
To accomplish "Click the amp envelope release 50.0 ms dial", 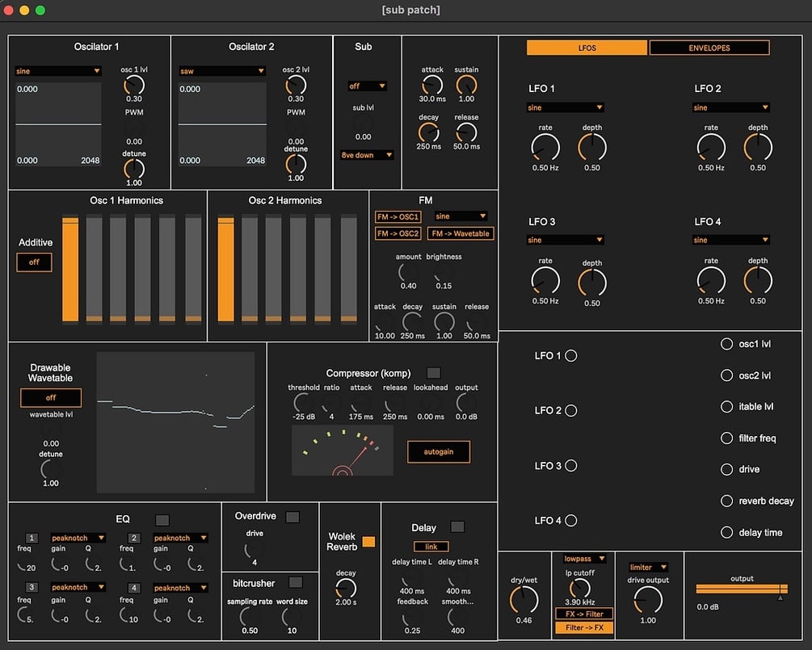I will point(466,133).
